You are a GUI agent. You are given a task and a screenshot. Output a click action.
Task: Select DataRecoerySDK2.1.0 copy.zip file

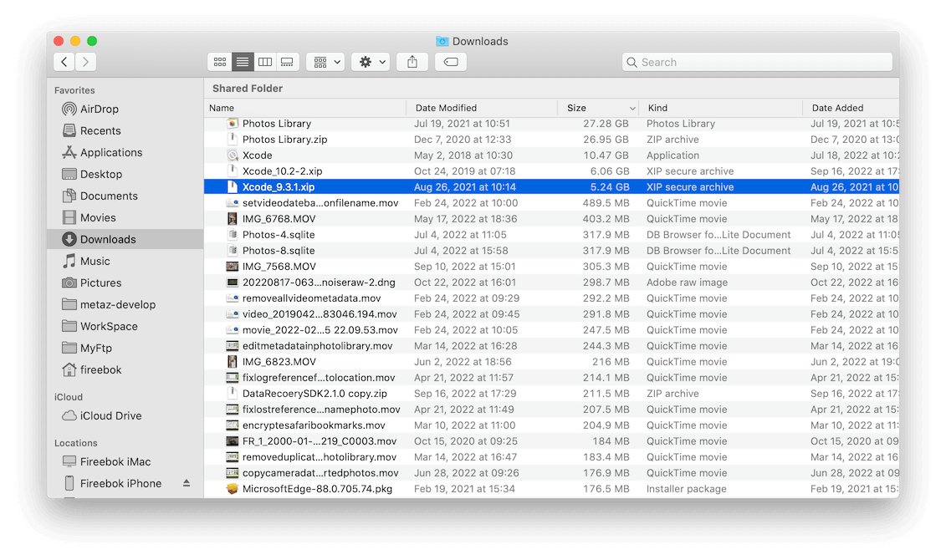pos(551,394)
